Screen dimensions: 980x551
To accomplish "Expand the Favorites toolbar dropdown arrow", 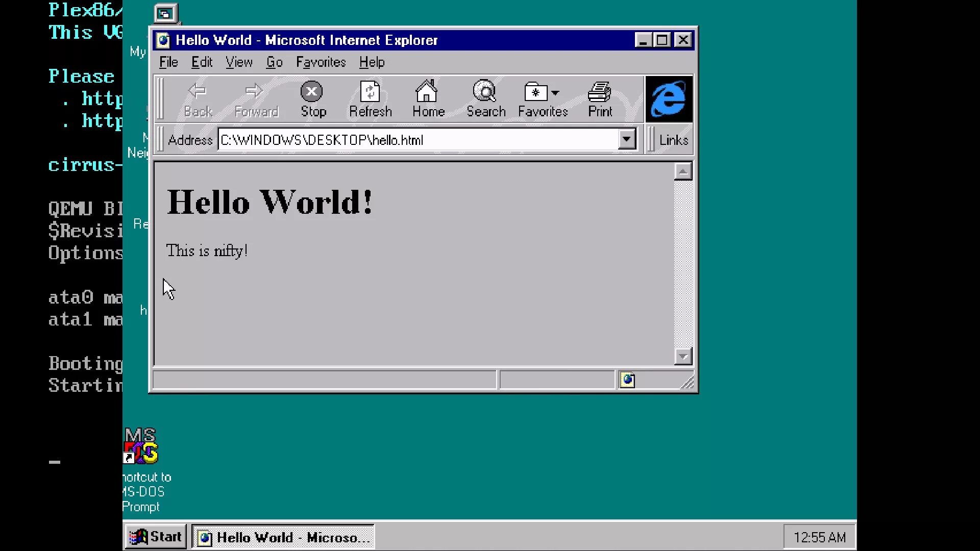I will tap(555, 93).
